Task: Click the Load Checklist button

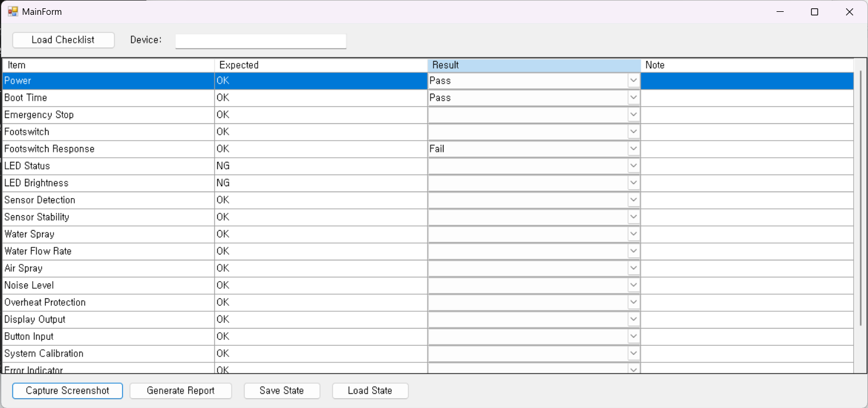Action: (63, 40)
